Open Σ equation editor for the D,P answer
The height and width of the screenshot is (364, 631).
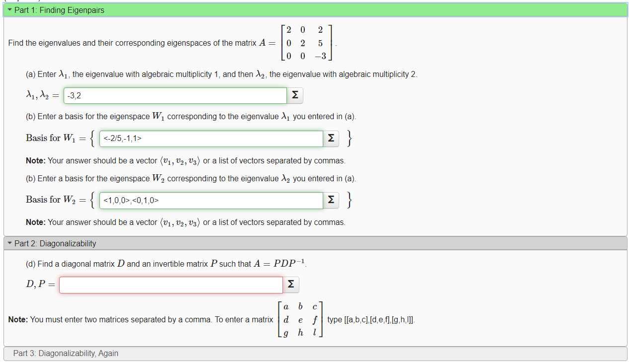290,285
